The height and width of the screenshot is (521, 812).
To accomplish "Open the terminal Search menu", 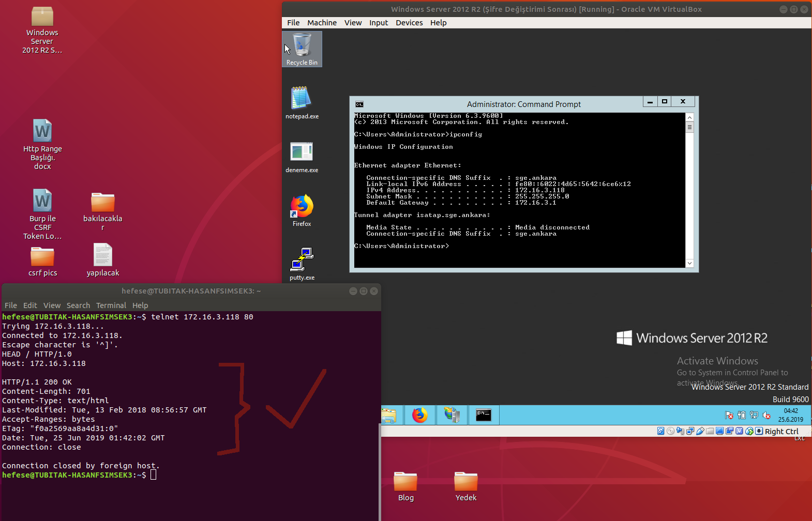I will tap(78, 305).
